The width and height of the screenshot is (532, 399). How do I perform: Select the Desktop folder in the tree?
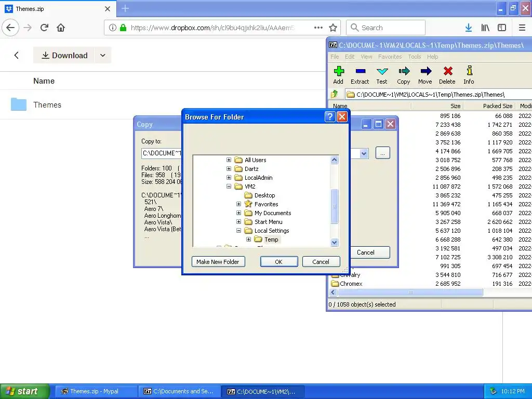pos(264,195)
